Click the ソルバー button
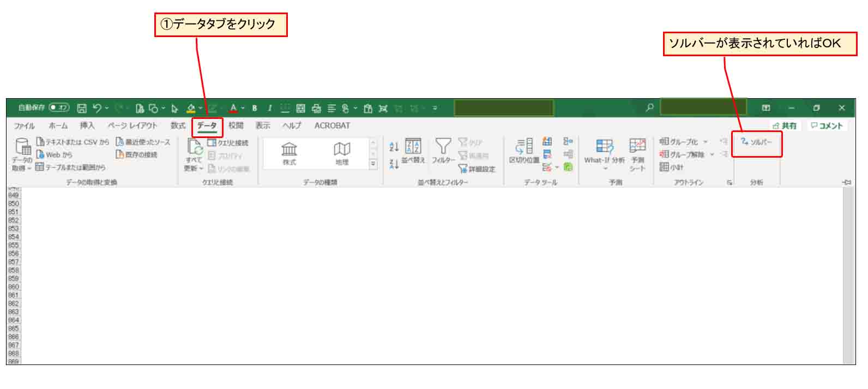The width and height of the screenshot is (868, 389). [756, 142]
